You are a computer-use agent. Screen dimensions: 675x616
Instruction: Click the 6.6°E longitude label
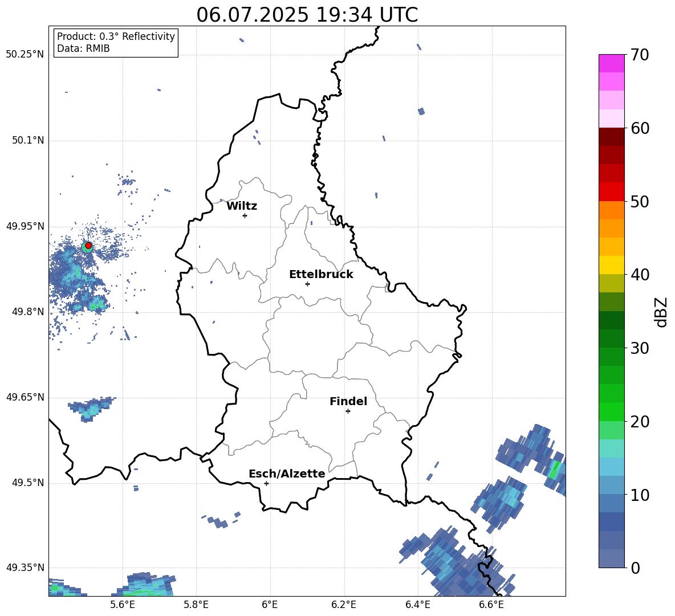pos(491,605)
